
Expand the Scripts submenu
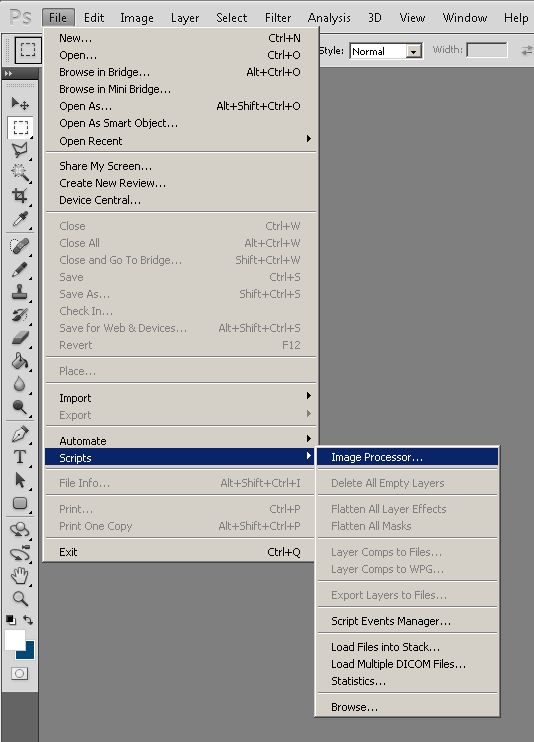[x=180, y=458]
